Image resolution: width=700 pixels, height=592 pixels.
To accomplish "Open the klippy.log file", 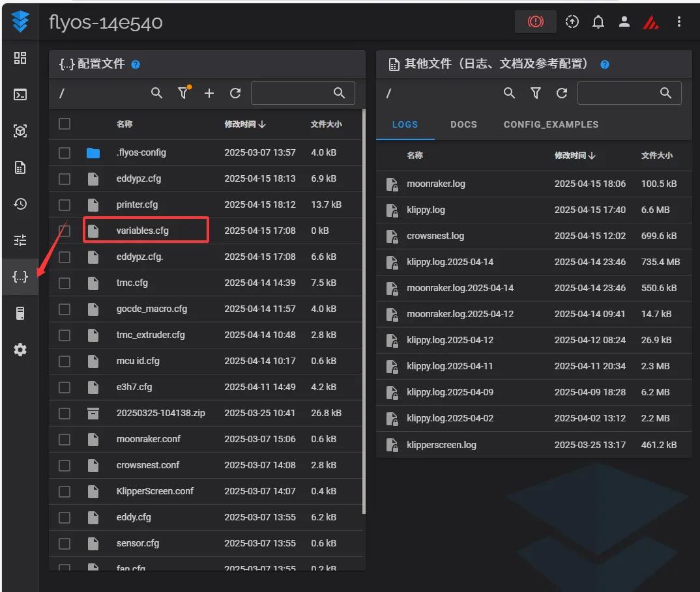I will (x=426, y=210).
